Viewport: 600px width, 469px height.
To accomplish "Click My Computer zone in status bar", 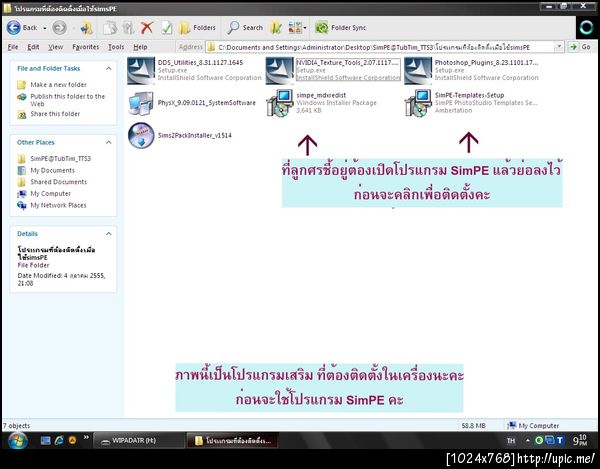I will pos(533,425).
